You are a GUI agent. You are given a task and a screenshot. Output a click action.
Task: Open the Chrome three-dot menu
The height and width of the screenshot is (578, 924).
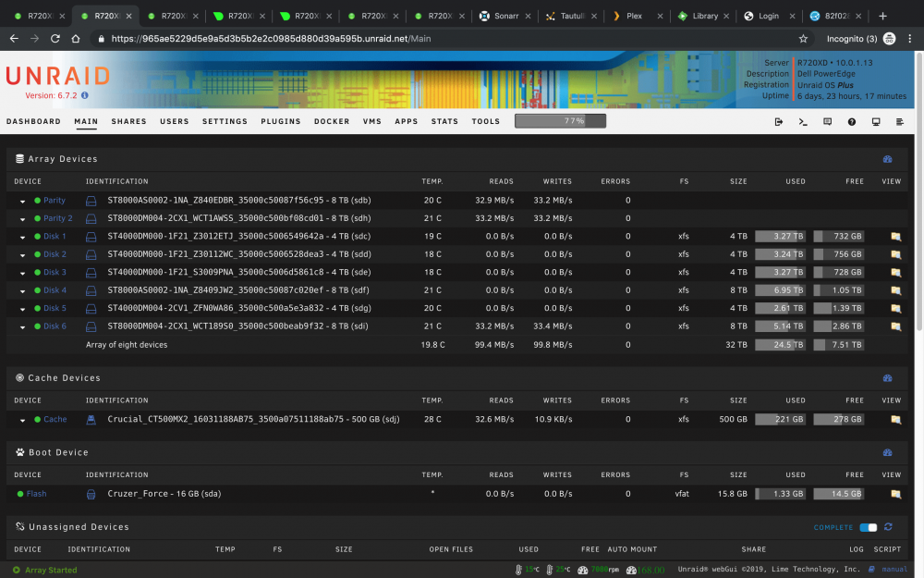[x=910, y=38]
